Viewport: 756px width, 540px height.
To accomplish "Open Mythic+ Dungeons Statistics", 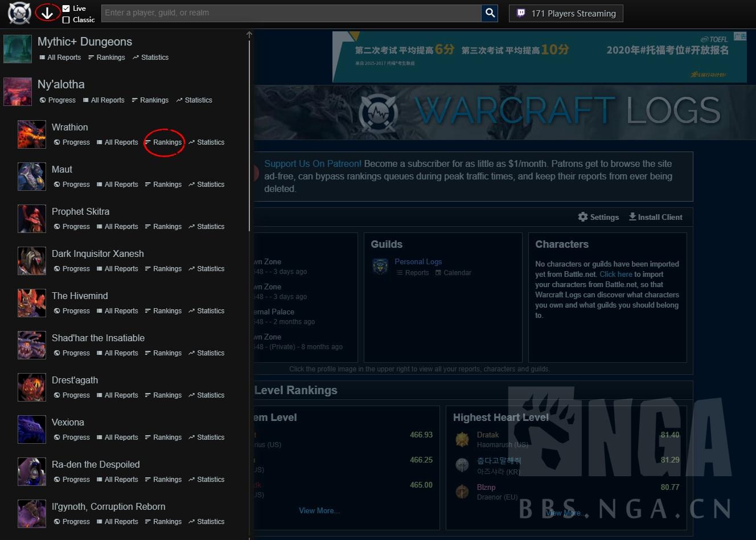I will [150, 58].
